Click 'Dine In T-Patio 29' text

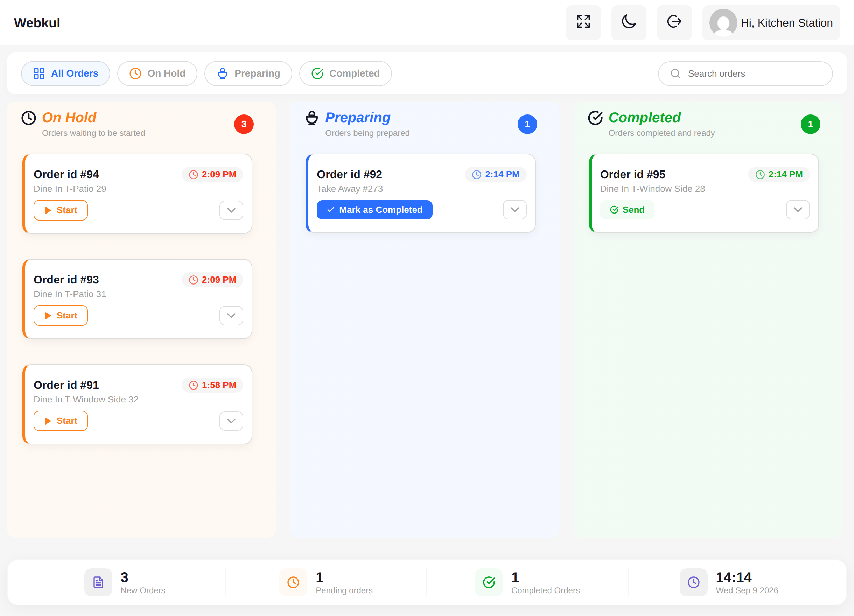click(70, 189)
